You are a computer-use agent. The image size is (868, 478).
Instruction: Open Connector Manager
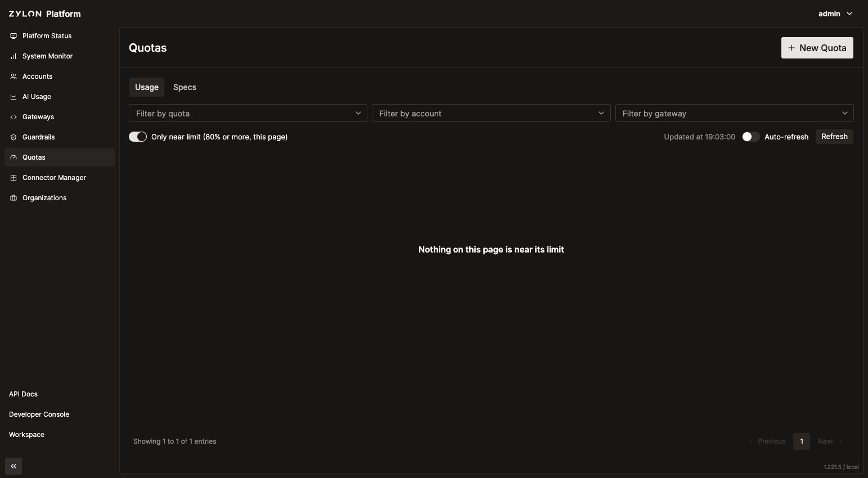(60, 178)
